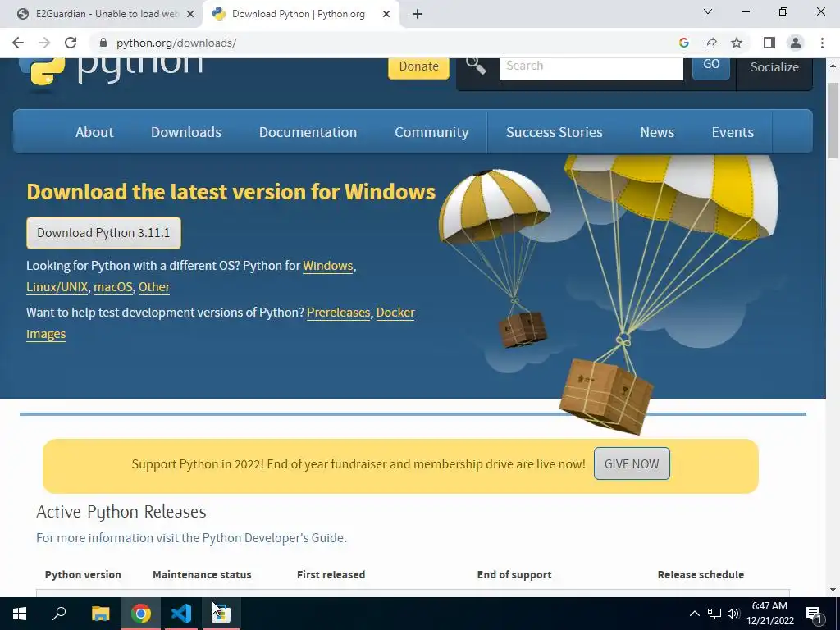The height and width of the screenshot is (630, 840).
Task: Open Chrome three-dot menu
Action: coord(822,43)
